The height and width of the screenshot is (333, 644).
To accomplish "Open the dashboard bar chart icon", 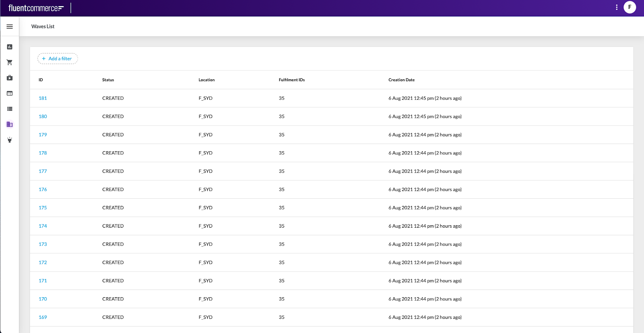I will point(10,47).
